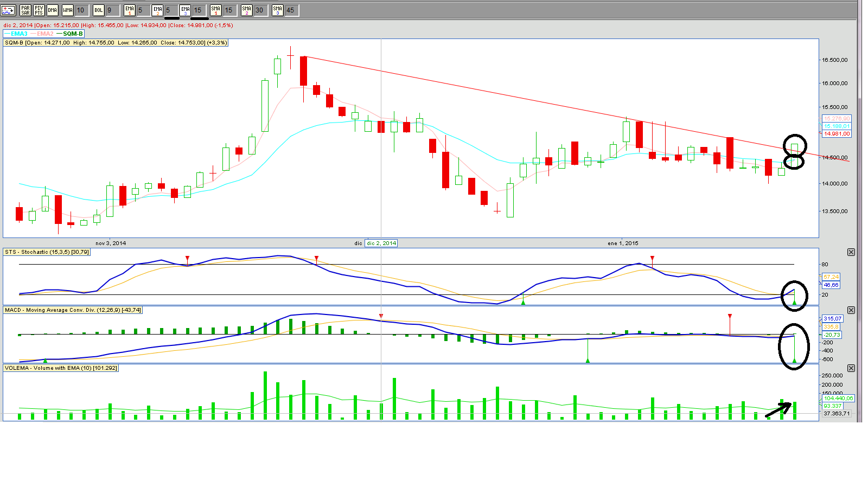Image resolution: width=868 pixels, height=488 pixels.
Task: Click the December green stochastic buy marker
Action: click(x=523, y=301)
